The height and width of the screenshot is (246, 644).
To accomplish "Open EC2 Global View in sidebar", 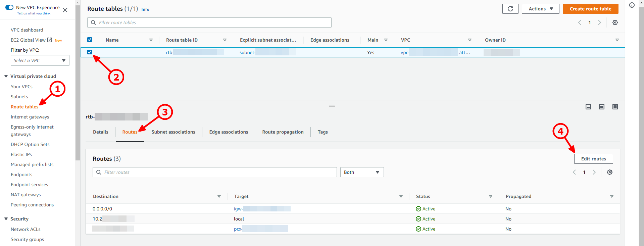I will [28, 40].
